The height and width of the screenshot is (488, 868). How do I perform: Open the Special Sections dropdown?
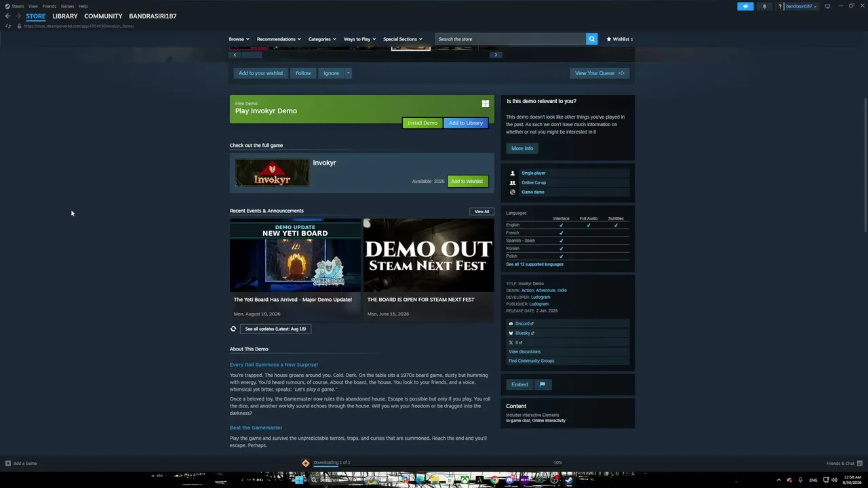click(402, 39)
